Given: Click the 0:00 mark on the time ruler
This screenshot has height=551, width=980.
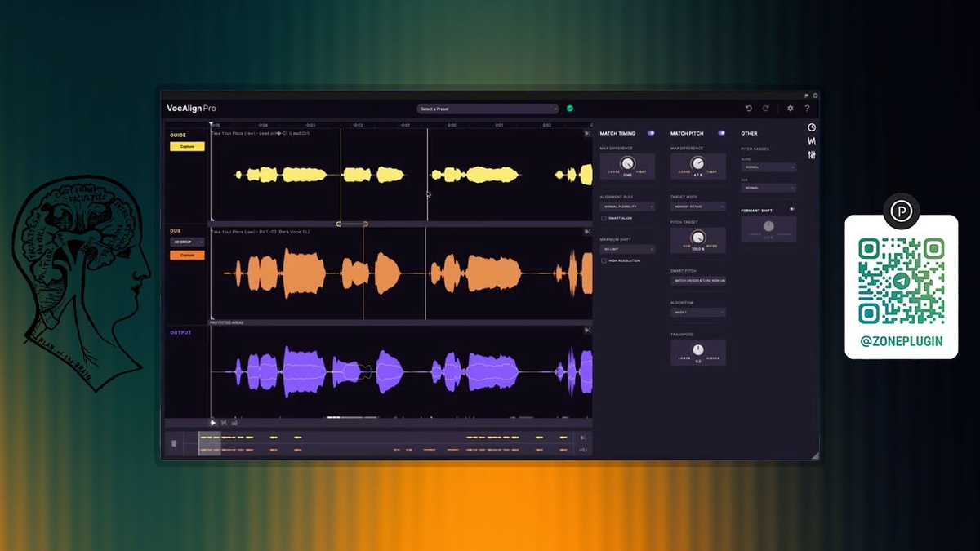Looking at the screenshot, I should tap(452, 125).
